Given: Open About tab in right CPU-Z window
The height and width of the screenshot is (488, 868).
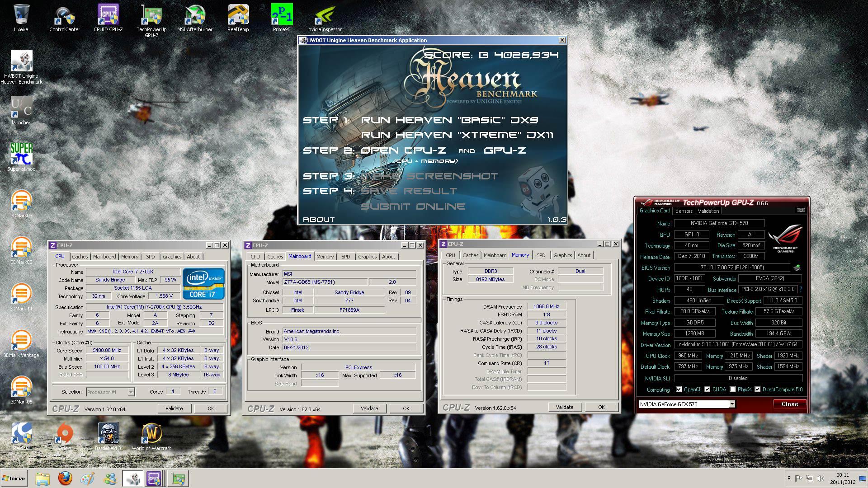Looking at the screenshot, I should tap(584, 255).
